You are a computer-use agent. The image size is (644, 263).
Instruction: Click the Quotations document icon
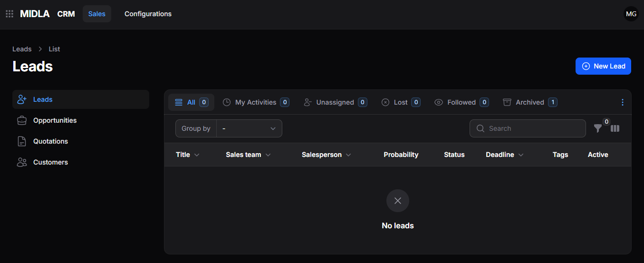(22, 141)
